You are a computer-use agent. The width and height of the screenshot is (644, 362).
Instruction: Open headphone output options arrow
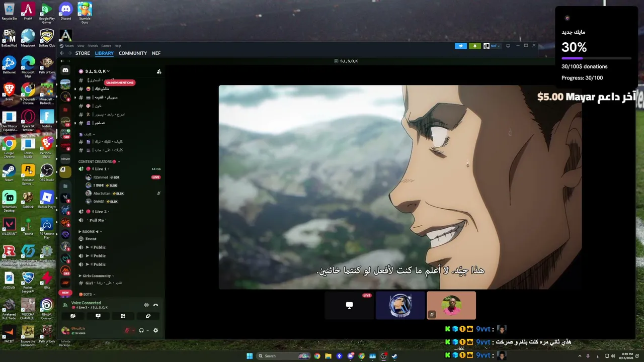[x=147, y=330]
